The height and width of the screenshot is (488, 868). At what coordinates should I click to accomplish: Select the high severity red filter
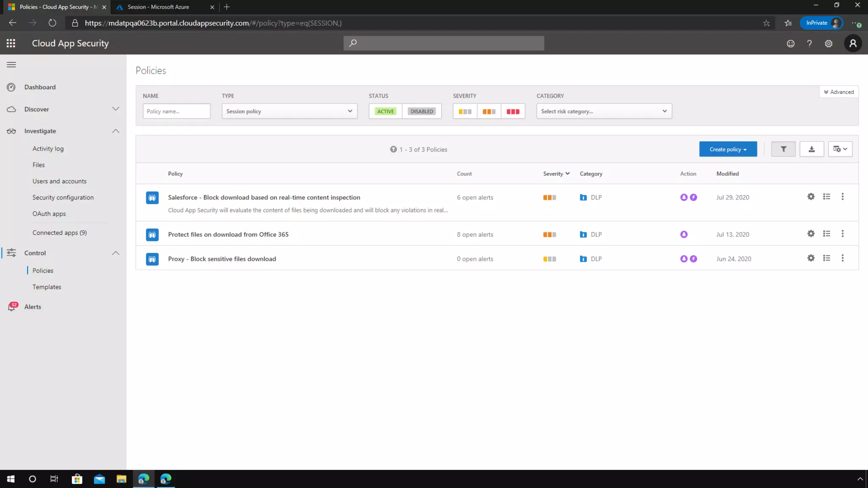[x=513, y=111]
